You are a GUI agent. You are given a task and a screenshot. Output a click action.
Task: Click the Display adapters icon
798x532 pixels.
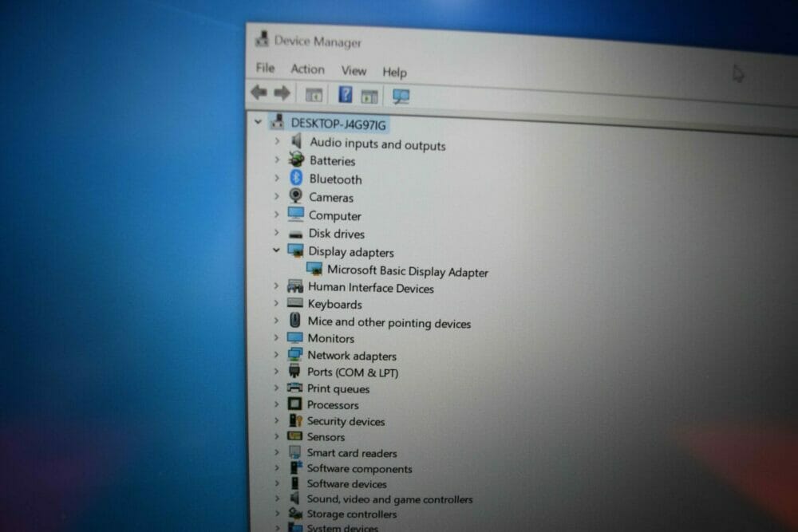[x=295, y=250]
